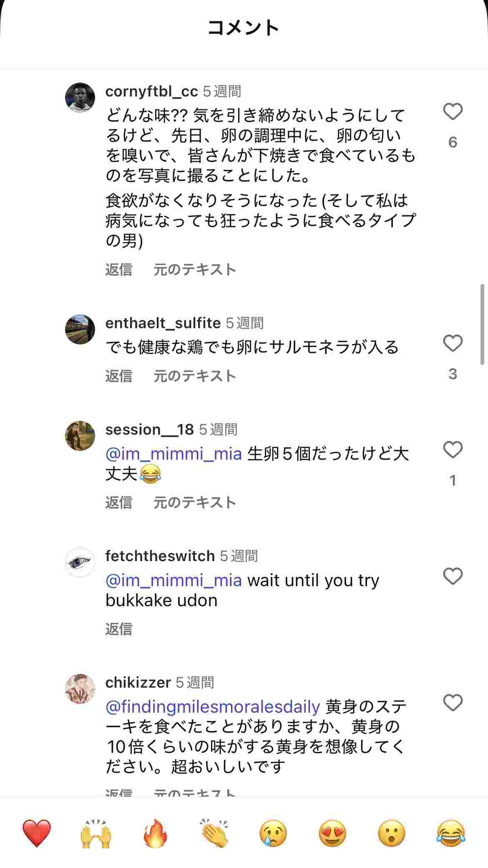The image size is (488, 868).
Task: Tap the clapping hands emoji reaction
Action: pos(214,833)
